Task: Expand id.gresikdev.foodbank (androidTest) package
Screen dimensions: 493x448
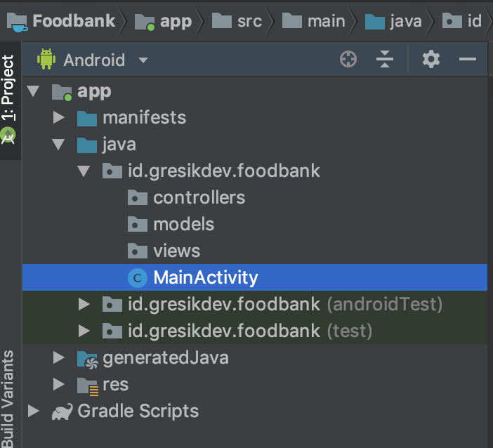Action: point(84,305)
